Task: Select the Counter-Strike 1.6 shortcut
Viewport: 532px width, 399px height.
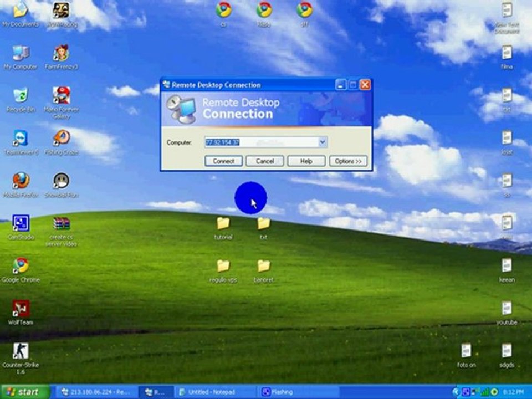Action: 21,359
